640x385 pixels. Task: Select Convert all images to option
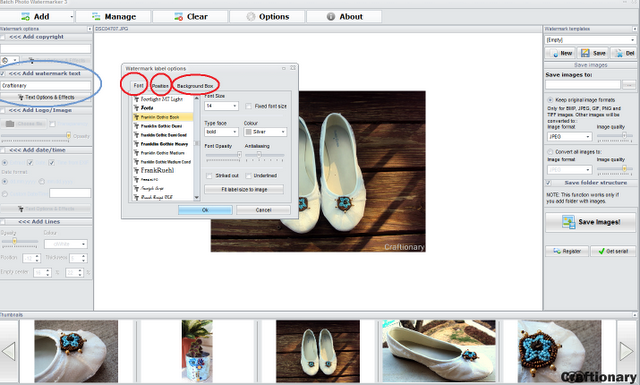pyautogui.click(x=550, y=152)
